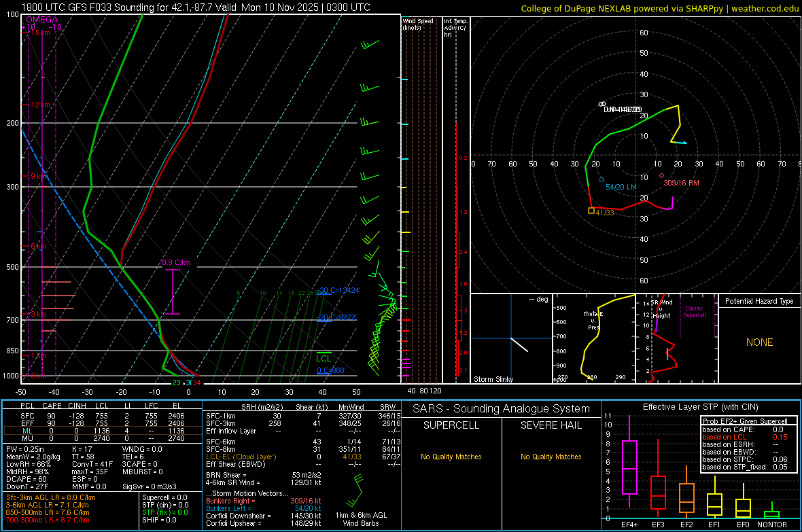Click the College of DuPage NEXLAB credit
802x532 pixels.
[659, 8]
